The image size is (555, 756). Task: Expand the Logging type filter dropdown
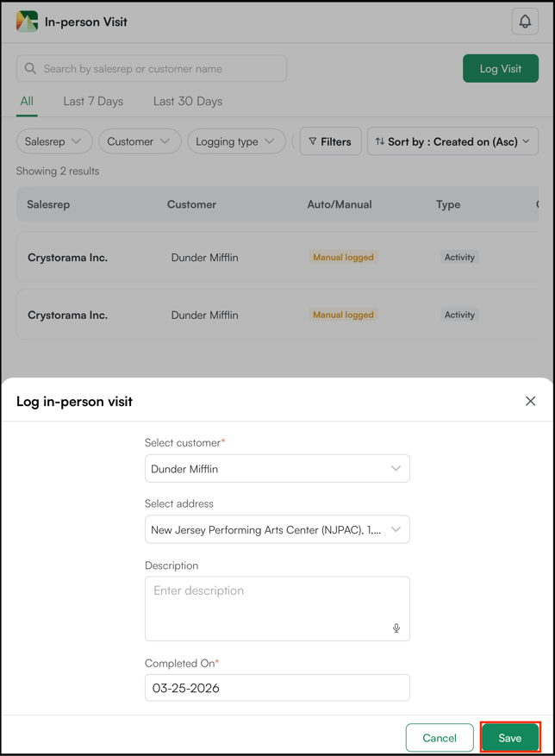(236, 141)
